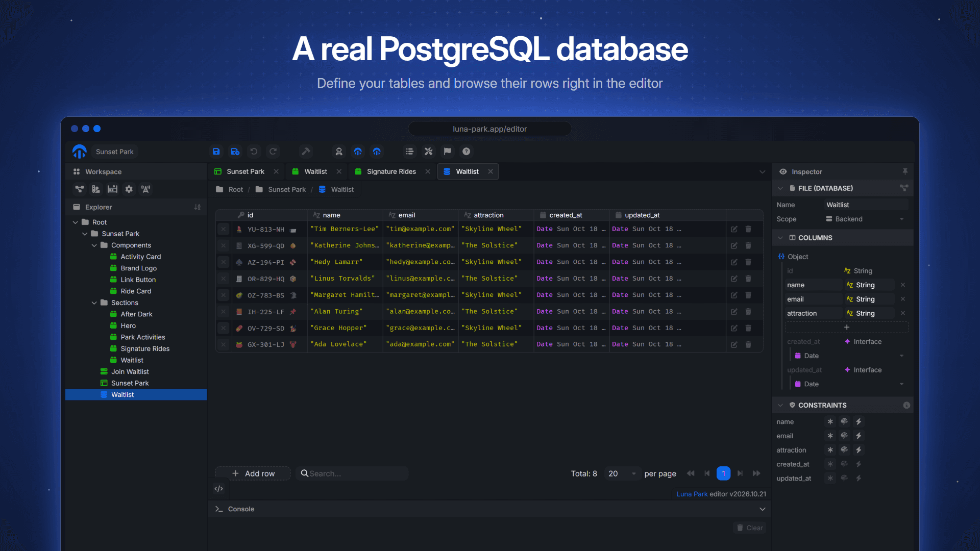Collapse the Components folder in Explorer

[94, 245]
